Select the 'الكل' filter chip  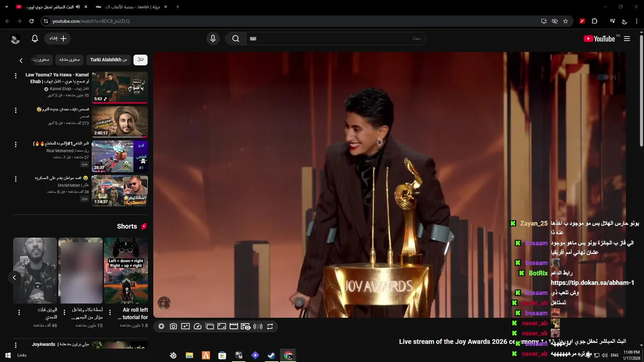point(140,60)
